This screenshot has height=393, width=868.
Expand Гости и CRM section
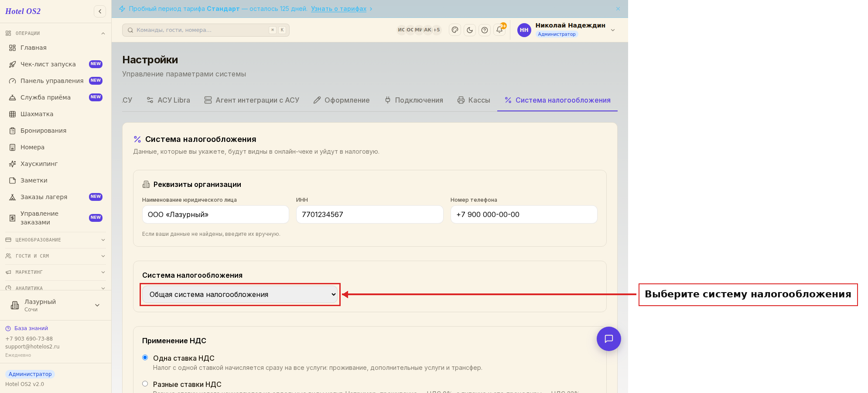(55, 256)
